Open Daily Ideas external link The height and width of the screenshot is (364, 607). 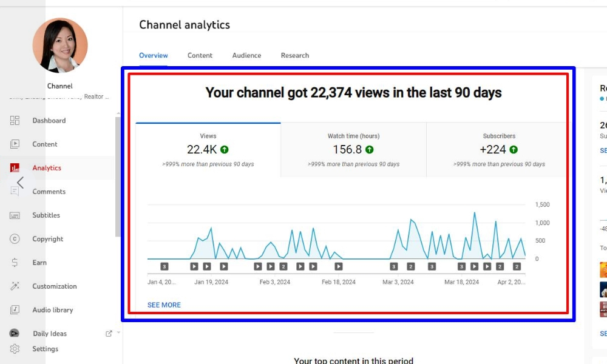coord(109,333)
